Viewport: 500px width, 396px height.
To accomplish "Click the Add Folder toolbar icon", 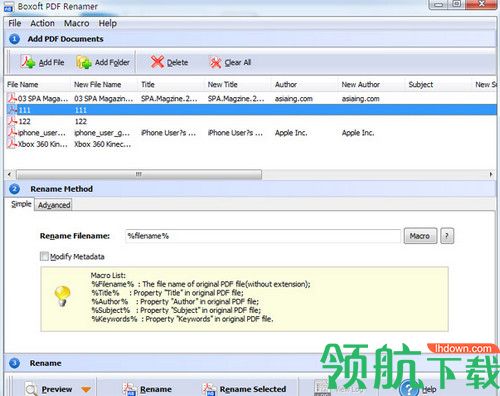I will point(84,62).
